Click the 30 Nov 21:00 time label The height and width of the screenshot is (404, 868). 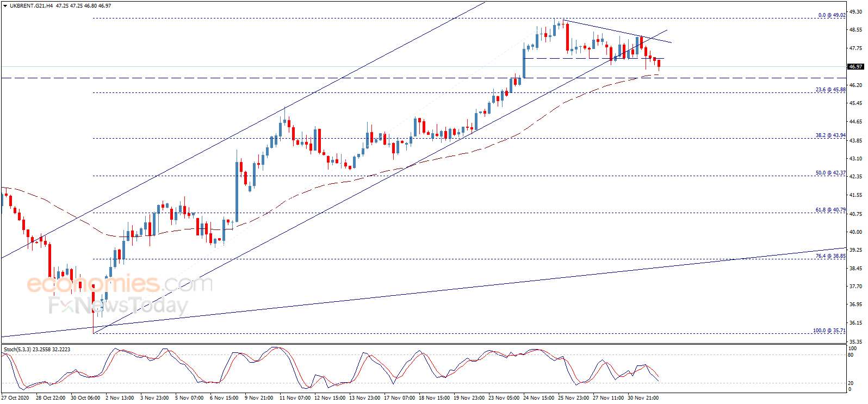(643, 398)
